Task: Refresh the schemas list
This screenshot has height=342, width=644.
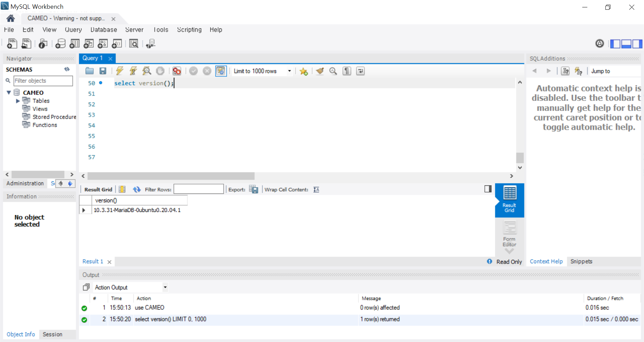Action: [67, 69]
